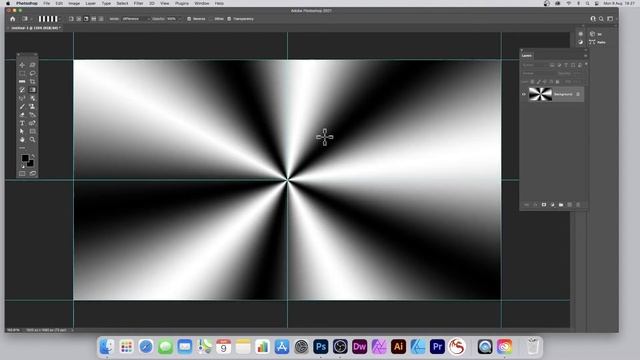Select the Brush tool
The image size is (640, 360).
22,107
